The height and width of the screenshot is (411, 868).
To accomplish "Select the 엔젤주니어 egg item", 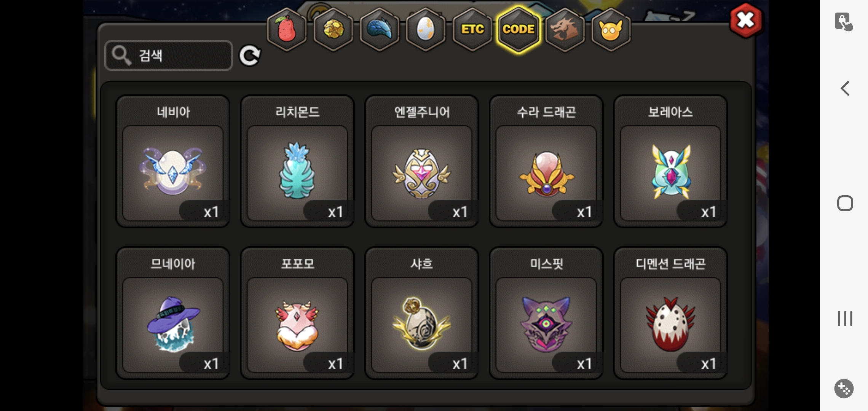I will tap(422, 161).
